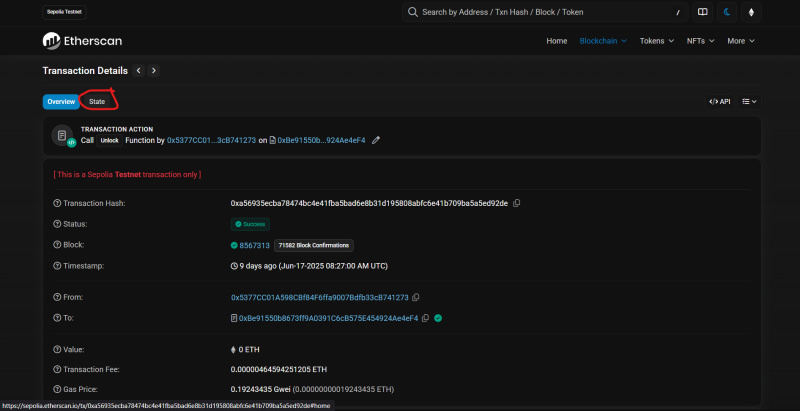Switch to the State tab
The height and width of the screenshot is (411, 800).
(x=97, y=102)
